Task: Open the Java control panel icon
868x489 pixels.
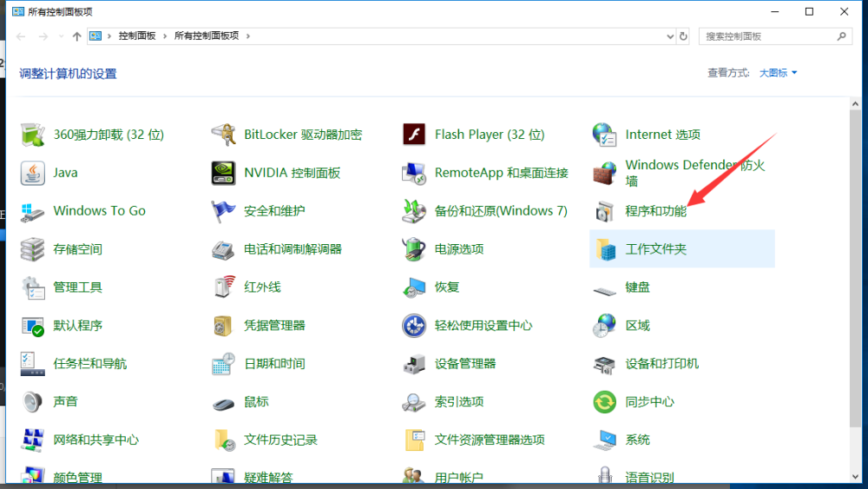Action: 33,173
